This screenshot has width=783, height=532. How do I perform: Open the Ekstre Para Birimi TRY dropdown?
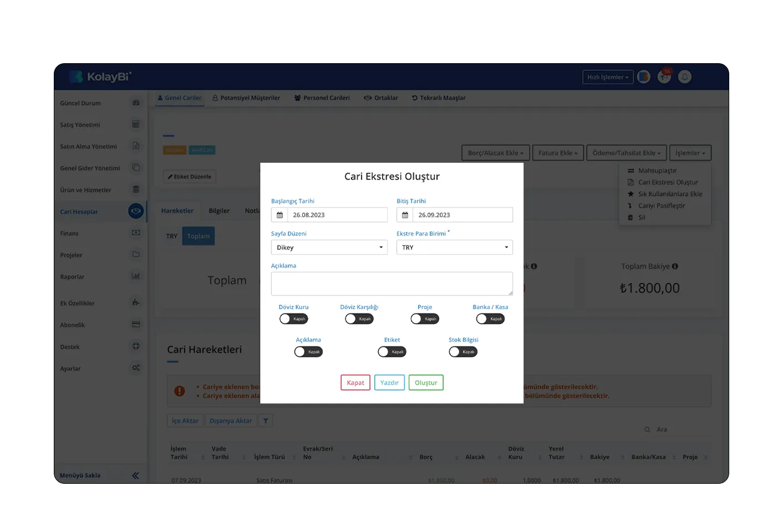pyautogui.click(x=455, y=248)
